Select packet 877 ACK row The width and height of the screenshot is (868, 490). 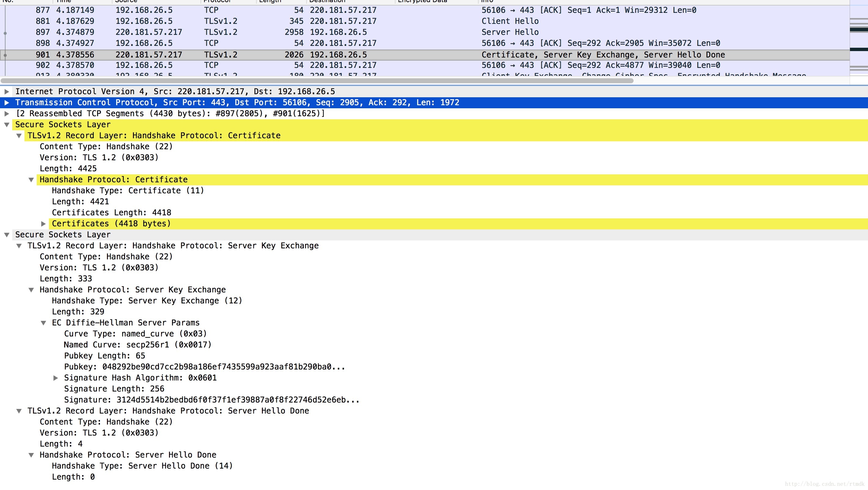pos(425,10)
